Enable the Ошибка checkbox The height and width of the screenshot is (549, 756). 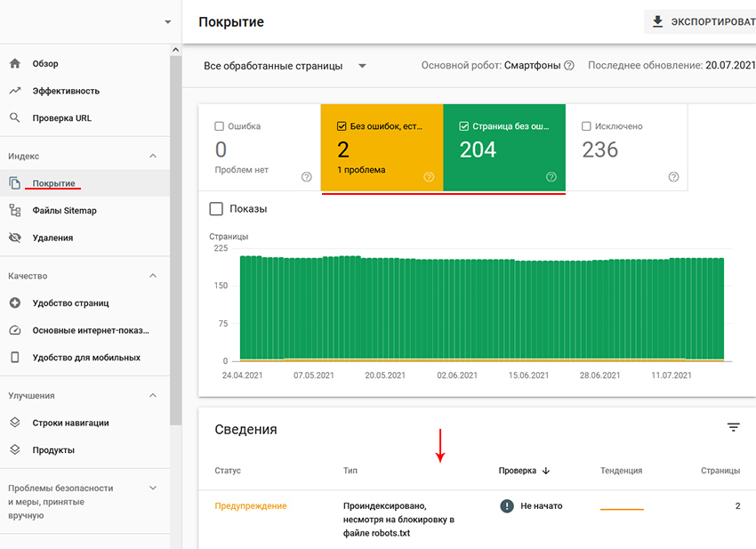(221, 126)
